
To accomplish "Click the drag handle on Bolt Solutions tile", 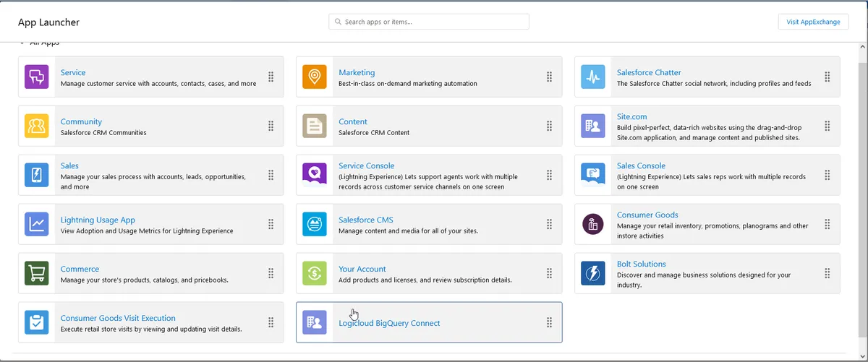I will coord(827,273).
